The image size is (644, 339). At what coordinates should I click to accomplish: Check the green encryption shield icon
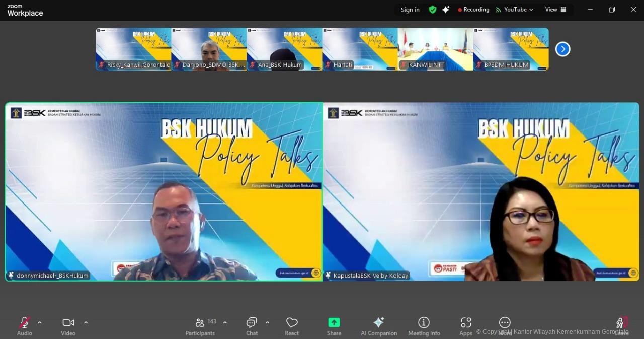pyautogui.click(x=432, y=10)
